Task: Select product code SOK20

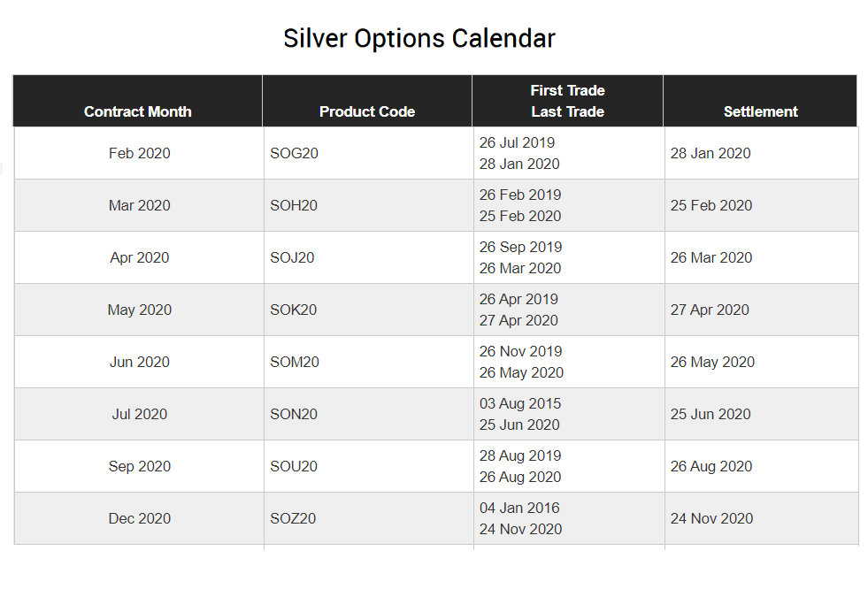Action: [x=294, y=310]
